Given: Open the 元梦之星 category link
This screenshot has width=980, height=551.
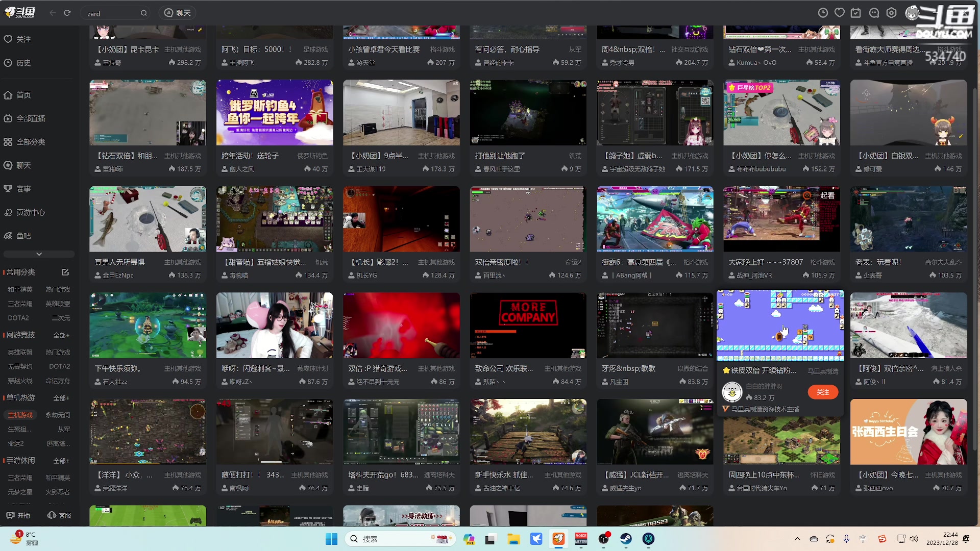Looking at the screenshot, I should pyautogui.click(x=20, y=492).
